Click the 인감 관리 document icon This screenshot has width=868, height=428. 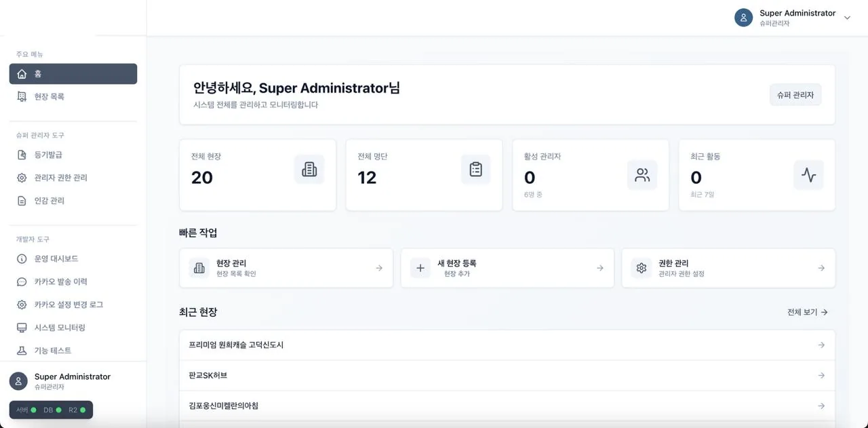tap(23, 200)
